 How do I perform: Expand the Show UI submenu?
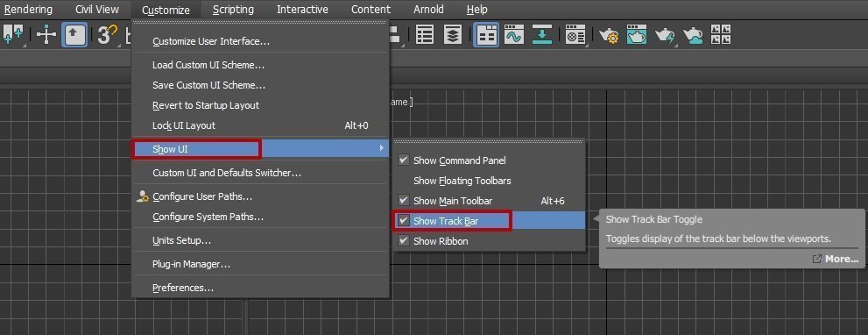261,148
